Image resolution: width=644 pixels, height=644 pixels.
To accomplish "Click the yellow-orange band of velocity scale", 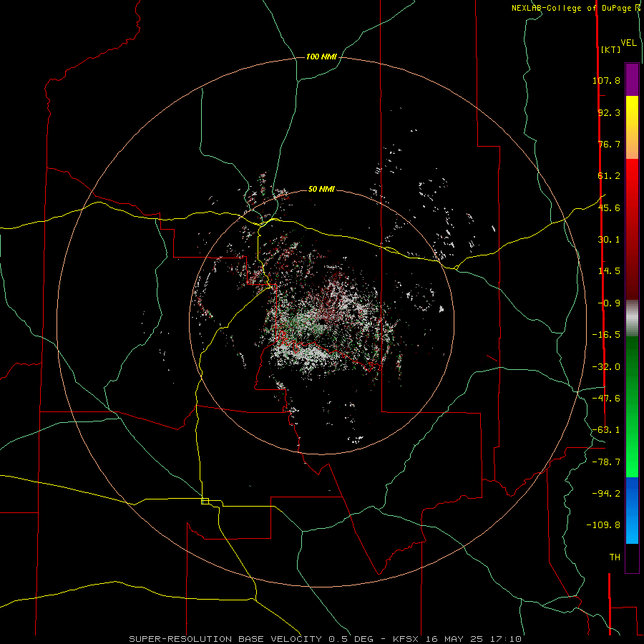I will [x=632, y=127].
